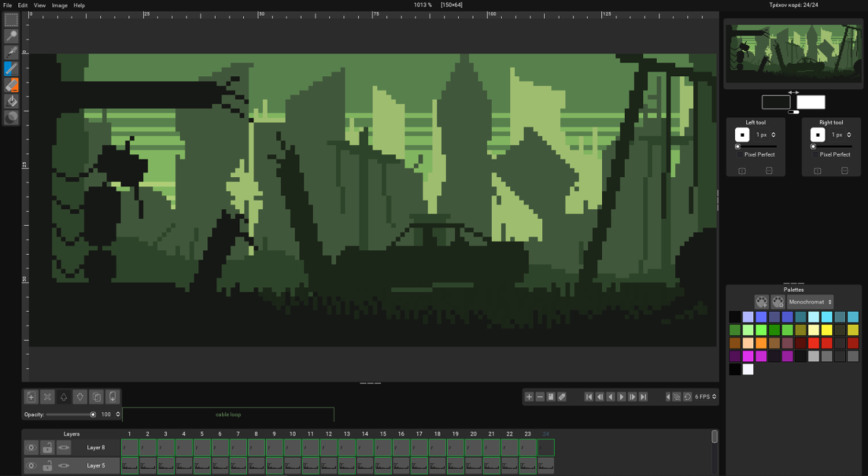The height and width of the screenshot is (476, 868).
Task: Open the Monochromat palette dropdown
Action: [809, 301]
